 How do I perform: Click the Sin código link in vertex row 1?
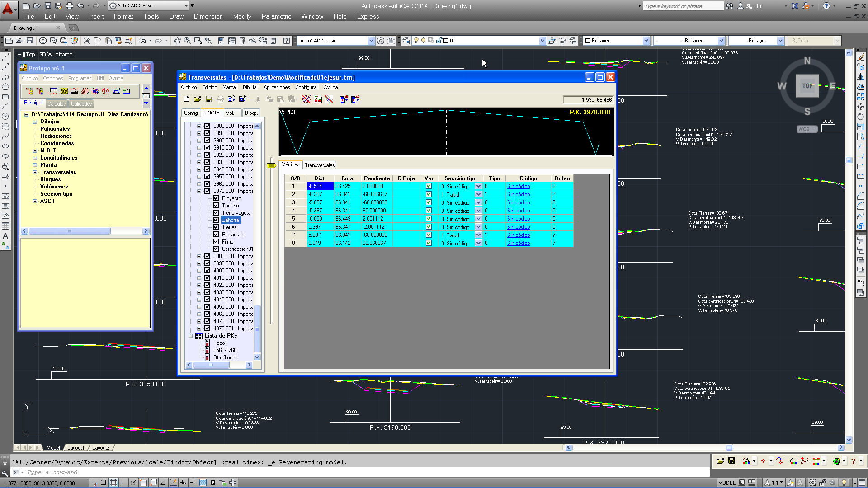pos(519,186)
